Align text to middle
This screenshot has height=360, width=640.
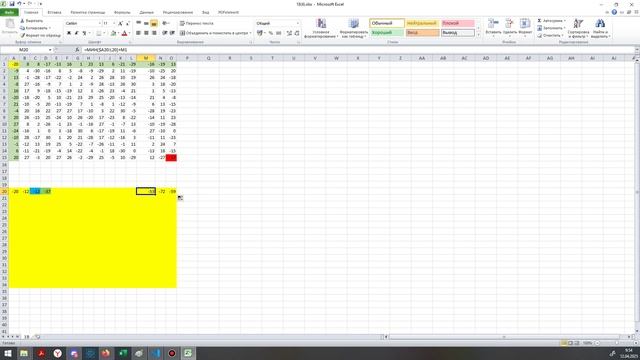click(x=146, y=24)
